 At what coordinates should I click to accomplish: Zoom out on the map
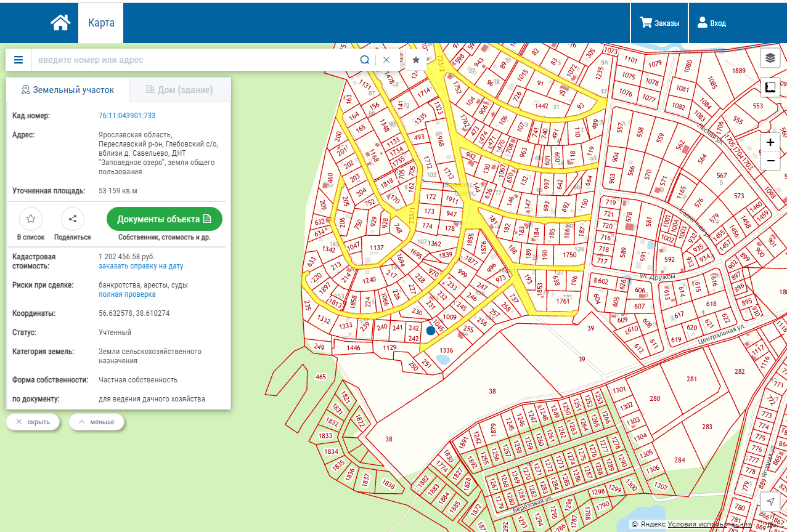(x=770, y=161)
